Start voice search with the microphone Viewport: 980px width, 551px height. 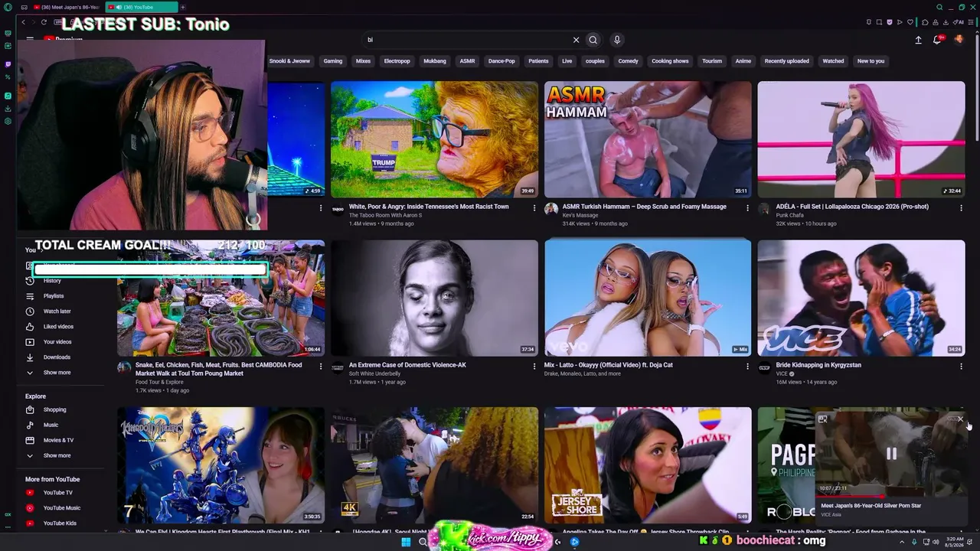coord(617,40)
